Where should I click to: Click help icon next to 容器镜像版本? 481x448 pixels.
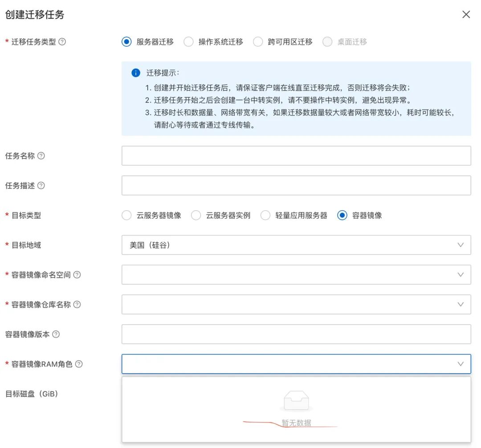click(56, 334)
